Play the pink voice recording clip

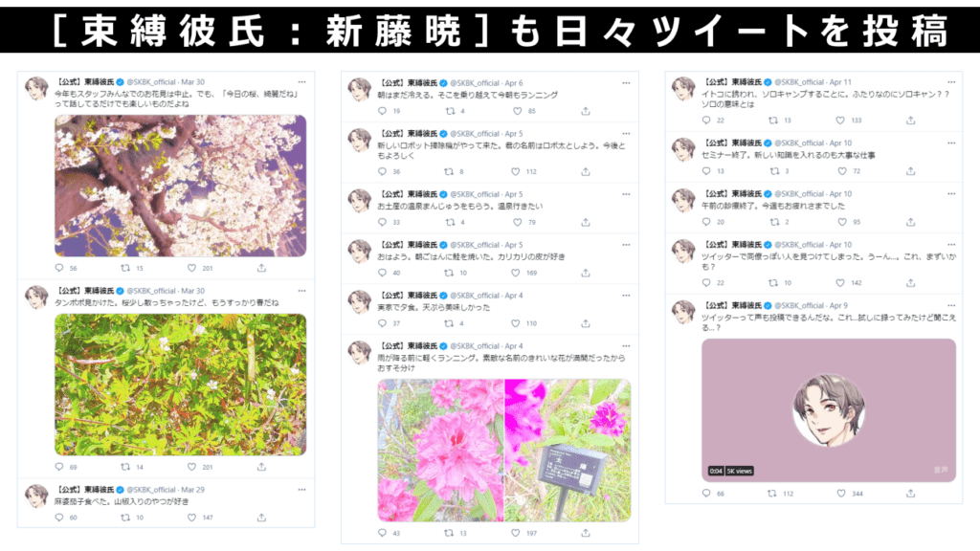829,410
